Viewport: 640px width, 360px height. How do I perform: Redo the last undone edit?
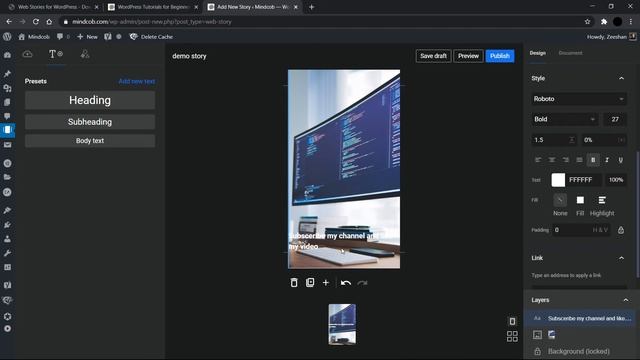(362, 283)
